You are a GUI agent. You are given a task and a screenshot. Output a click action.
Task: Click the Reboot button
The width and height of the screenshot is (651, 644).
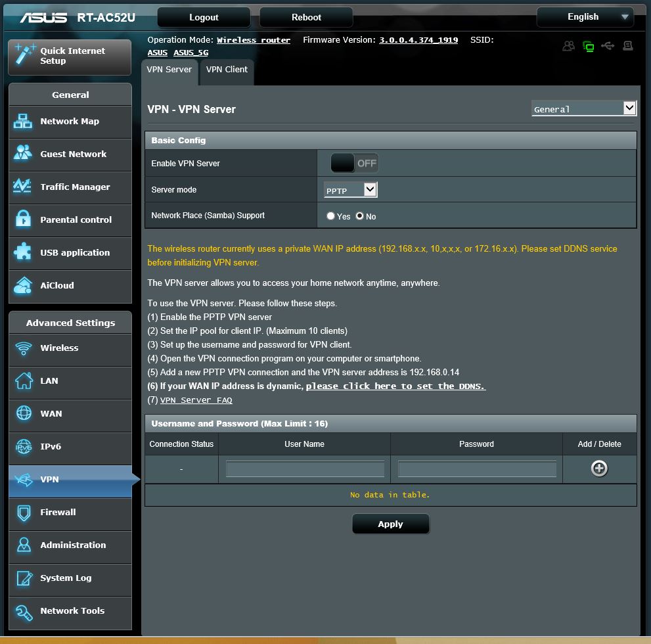[x=306, y=17]
